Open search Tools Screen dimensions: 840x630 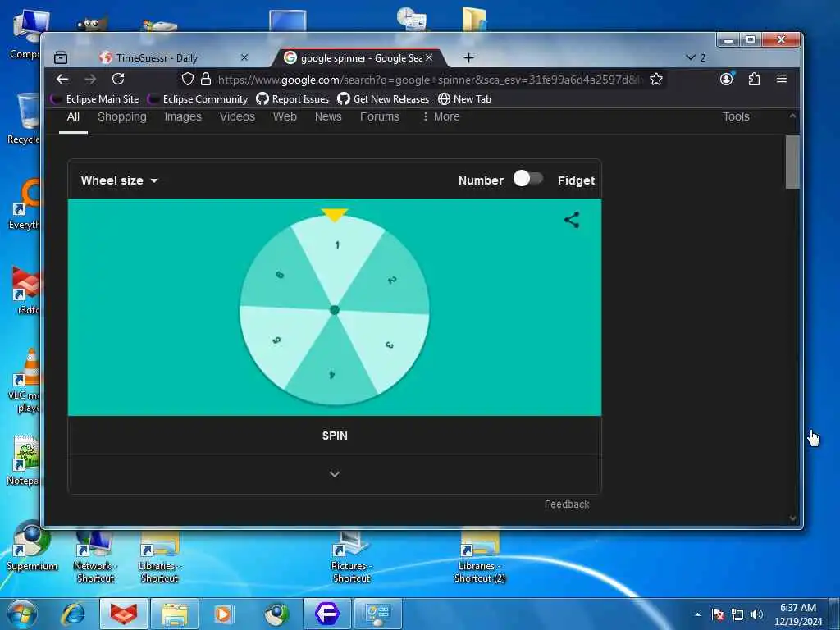tap(736, 116)
